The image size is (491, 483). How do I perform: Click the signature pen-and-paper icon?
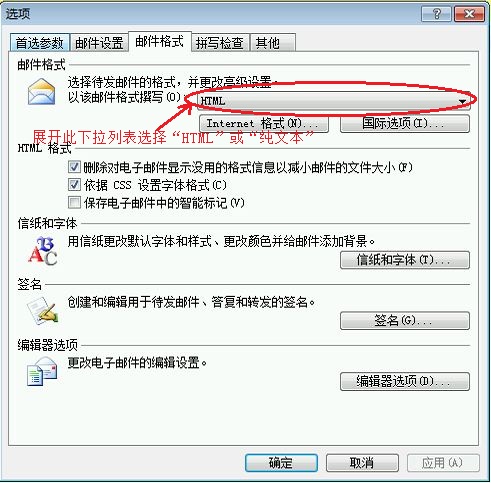point(43,312)
